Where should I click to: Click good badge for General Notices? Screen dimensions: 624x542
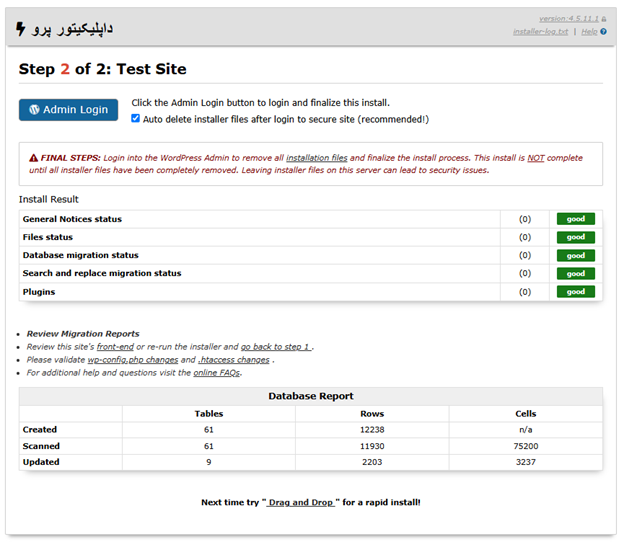pos(575,219)
